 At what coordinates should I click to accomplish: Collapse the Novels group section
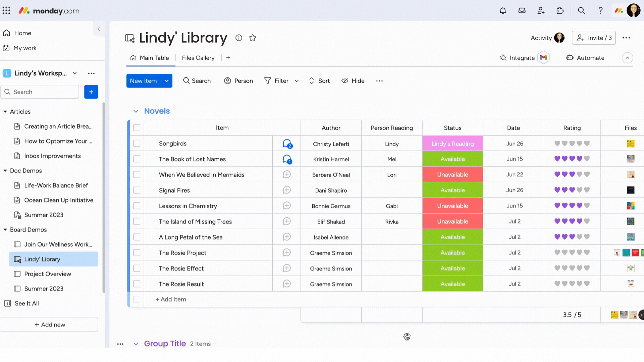pyautogui.click(x=136, y=111)
